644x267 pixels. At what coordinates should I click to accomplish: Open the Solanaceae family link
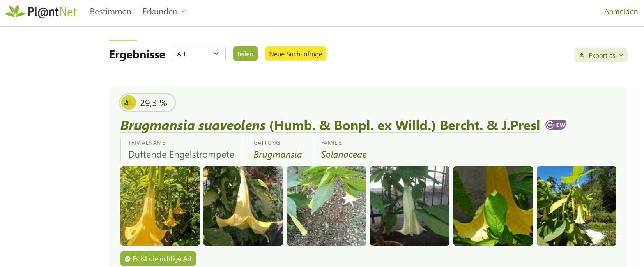point(344,155)
